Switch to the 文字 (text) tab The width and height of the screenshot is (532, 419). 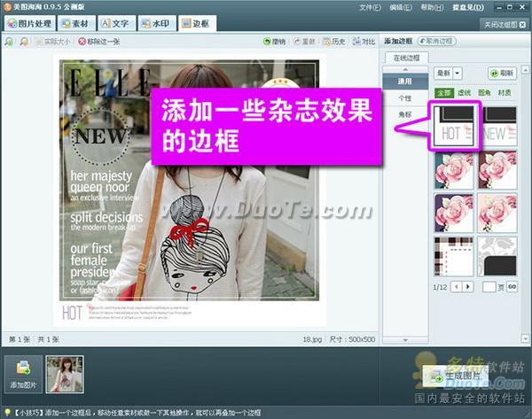tap(115, 23)
